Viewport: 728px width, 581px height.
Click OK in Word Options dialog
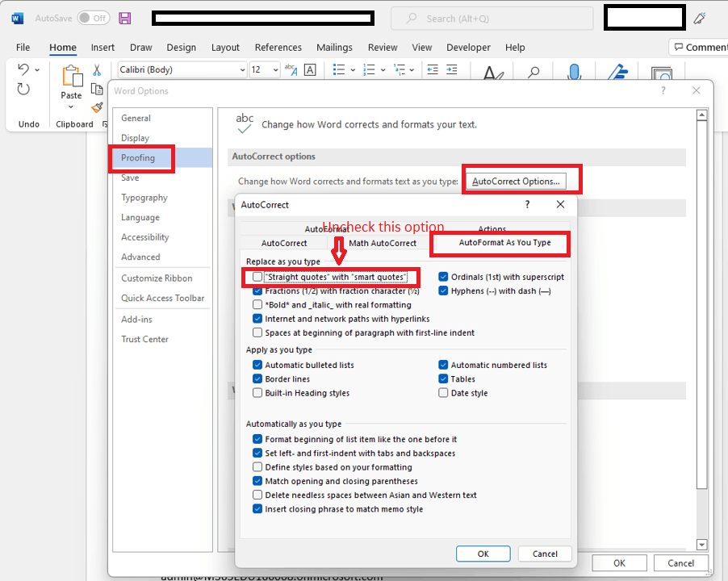(x=619, y=563)
